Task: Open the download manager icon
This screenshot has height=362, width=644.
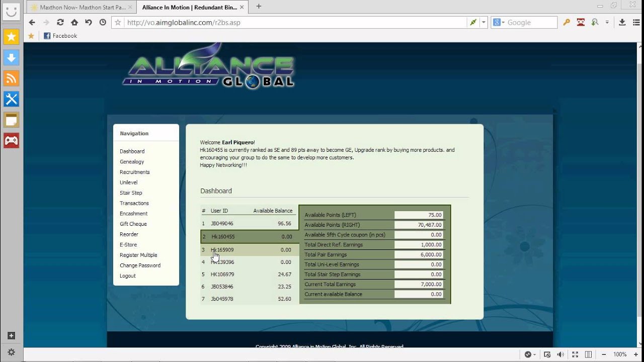Action: (x=622, y=22)
